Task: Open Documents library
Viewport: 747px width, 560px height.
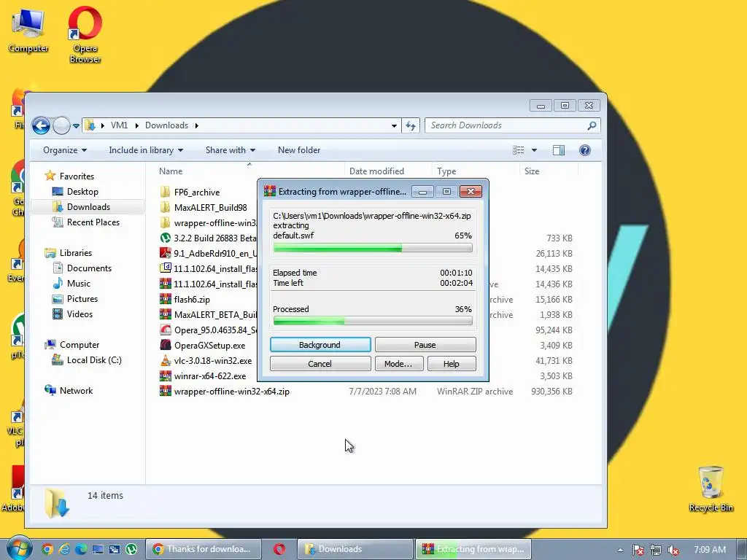Action: 89,268
